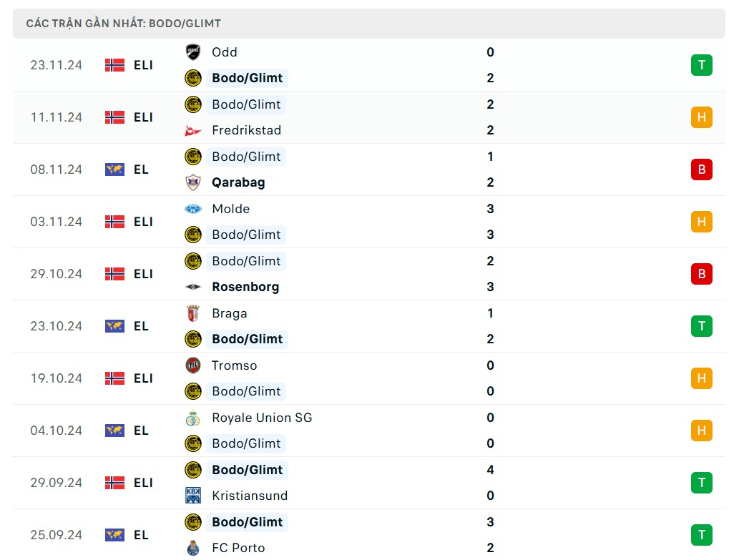Viewport: 734px width, 560px height.
Task: Click the Royale Union SG crown logo
Action: (x=192, y=417)
